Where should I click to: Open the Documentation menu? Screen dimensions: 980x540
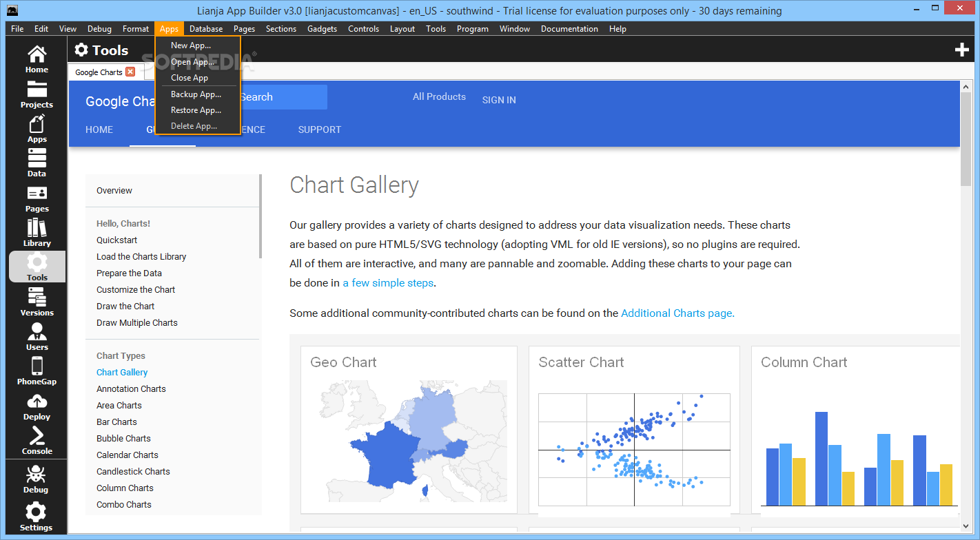pos(569,29)
